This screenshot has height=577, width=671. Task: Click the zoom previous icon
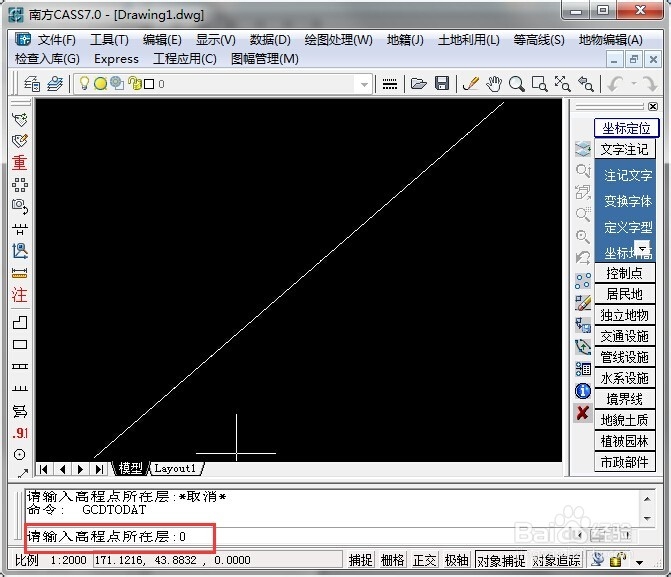coord(585,84)
